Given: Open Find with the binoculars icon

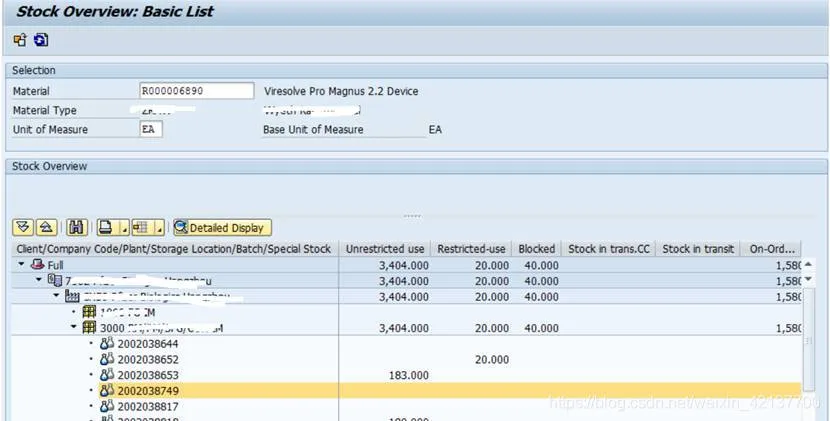Looking at the screenshot, I should [77, 228].
